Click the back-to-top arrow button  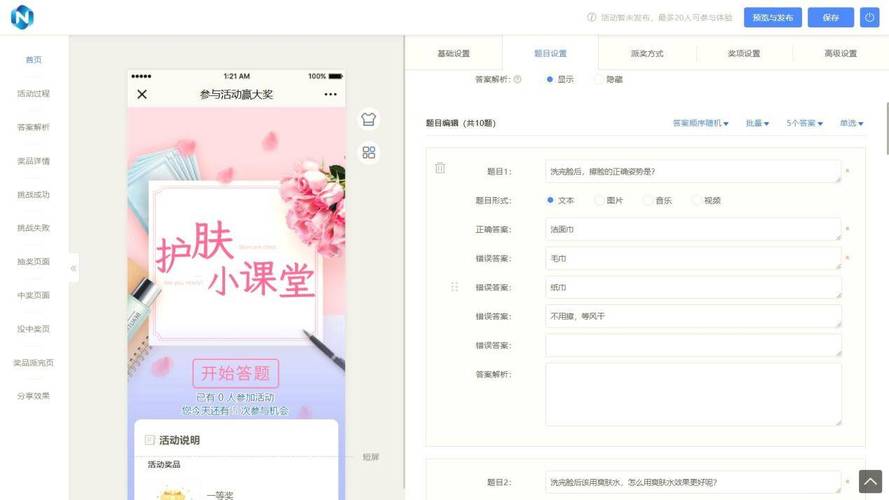[x=870, y=481]
